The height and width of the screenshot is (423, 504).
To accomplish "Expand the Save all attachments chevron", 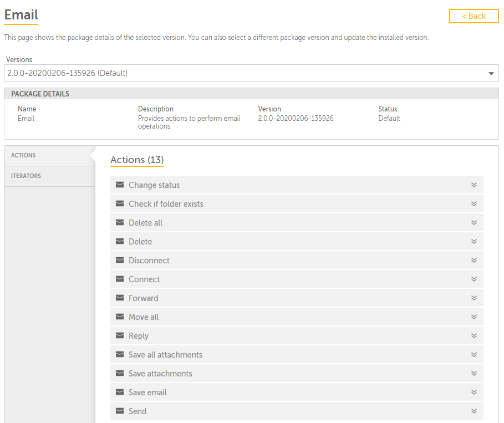I will tap(474, 355).
